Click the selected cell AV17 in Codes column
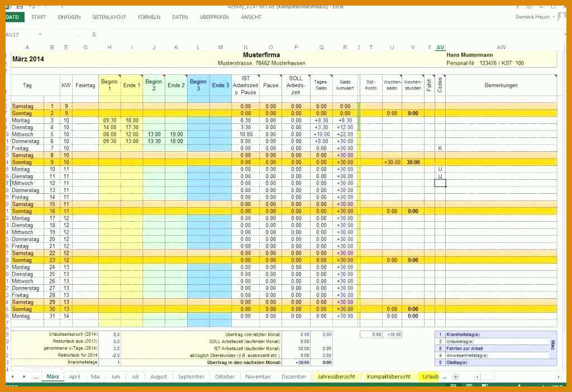Viewport: 572px width, 392px height. (440, 183)
